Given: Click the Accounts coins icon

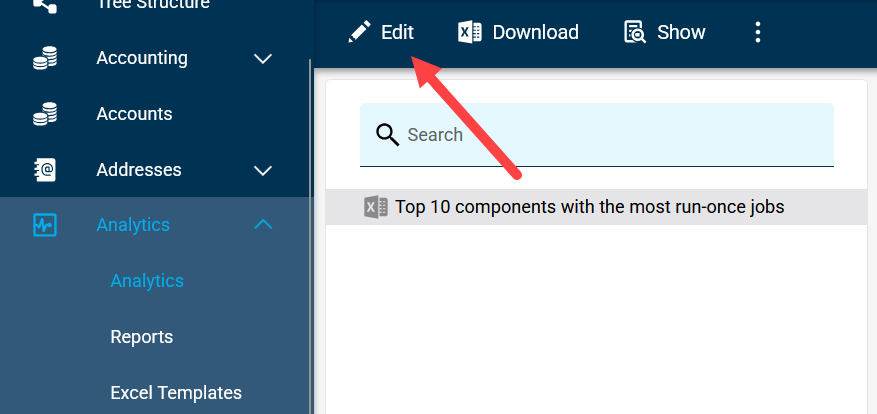Looking at the screenshot, I should point(45,114).
